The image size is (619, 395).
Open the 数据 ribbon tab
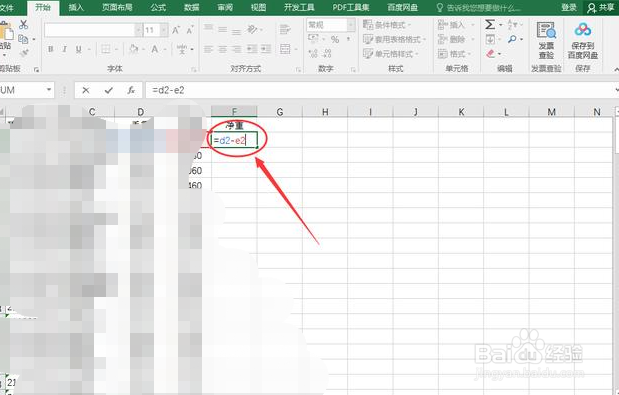[191, 7]
